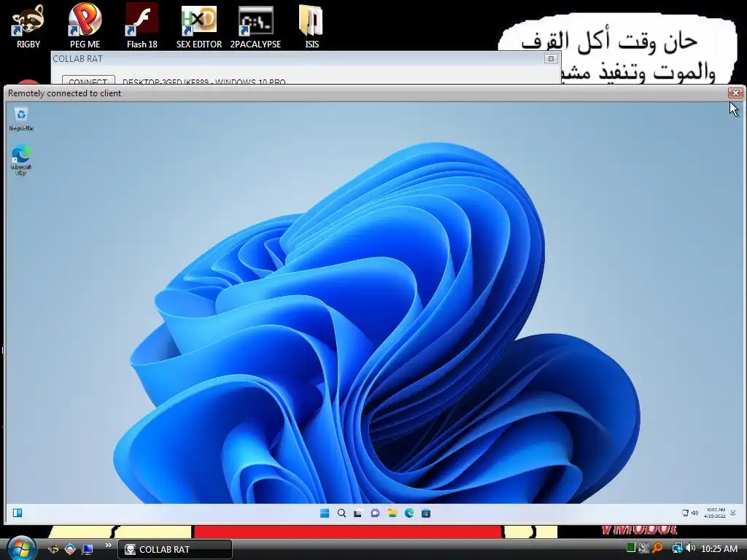Open the remote clock showing 4/29/2022

[x=715, y=513]
